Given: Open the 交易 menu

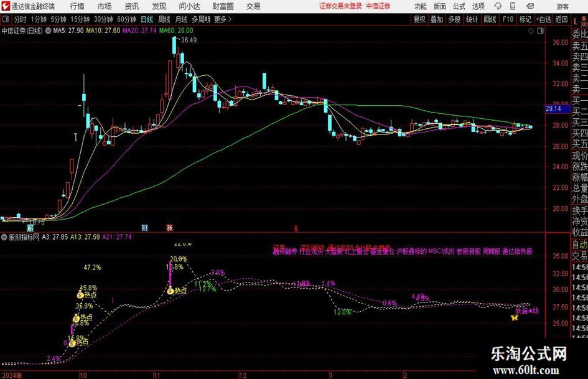Looking at the screenshot, I should click(253, 6).
